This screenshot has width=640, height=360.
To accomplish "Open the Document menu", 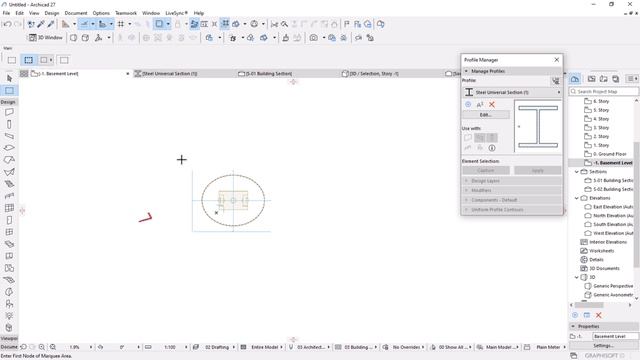I will coord(76,13).
